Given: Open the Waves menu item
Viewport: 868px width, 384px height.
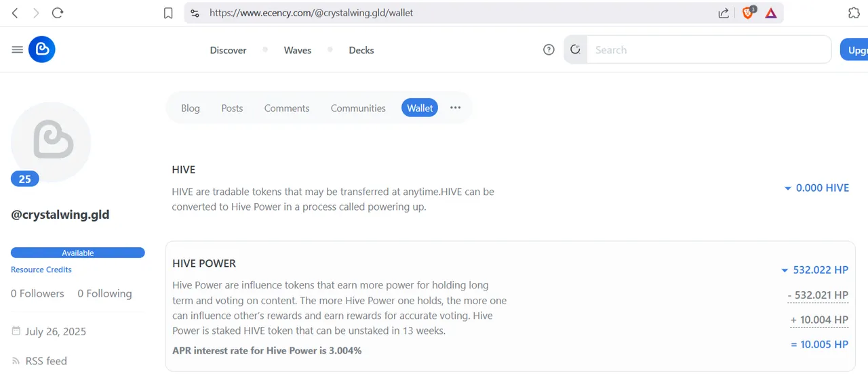Looking at the screenshot, I should 298,50.
